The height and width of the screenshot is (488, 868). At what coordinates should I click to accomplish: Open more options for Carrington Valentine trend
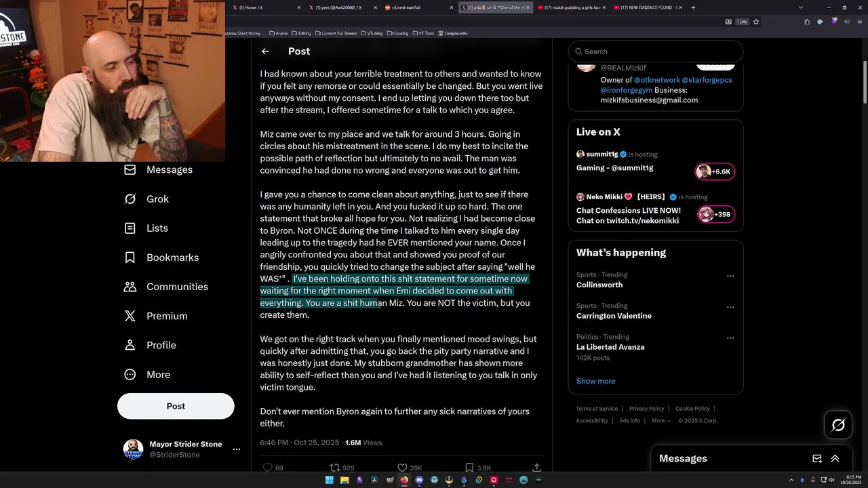coord(730,307)
